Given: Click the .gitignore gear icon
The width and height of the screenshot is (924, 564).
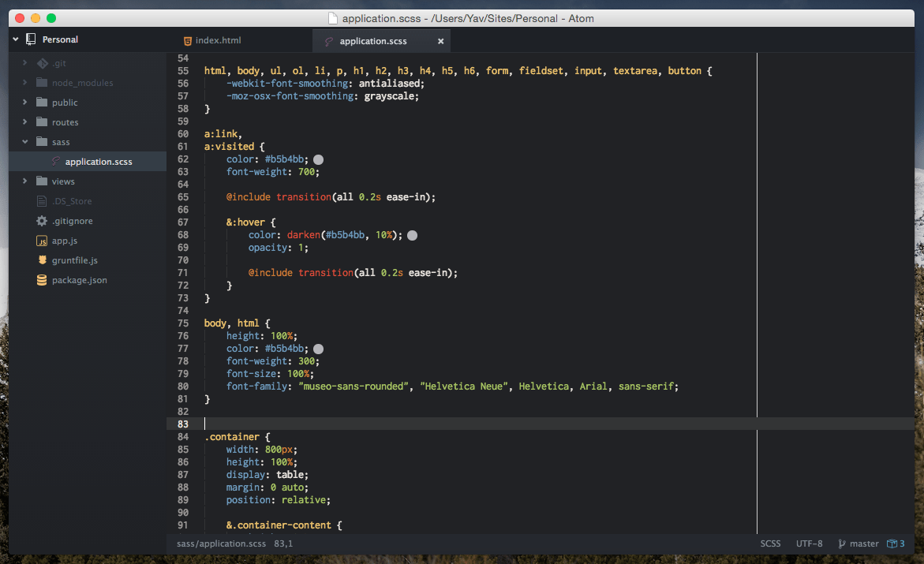Looking at the screenshot, I should (42, 221).
